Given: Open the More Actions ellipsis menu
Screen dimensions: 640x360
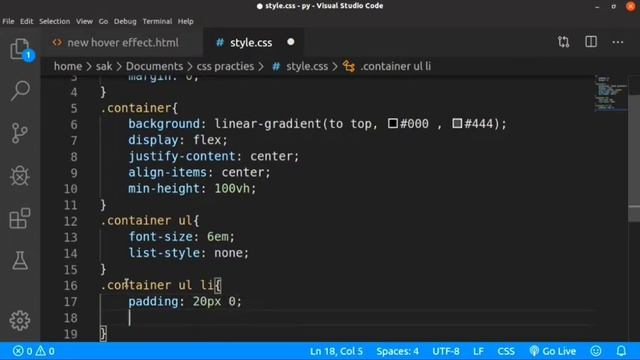Looking at the screenshot, I should click(x=618, y=42).
